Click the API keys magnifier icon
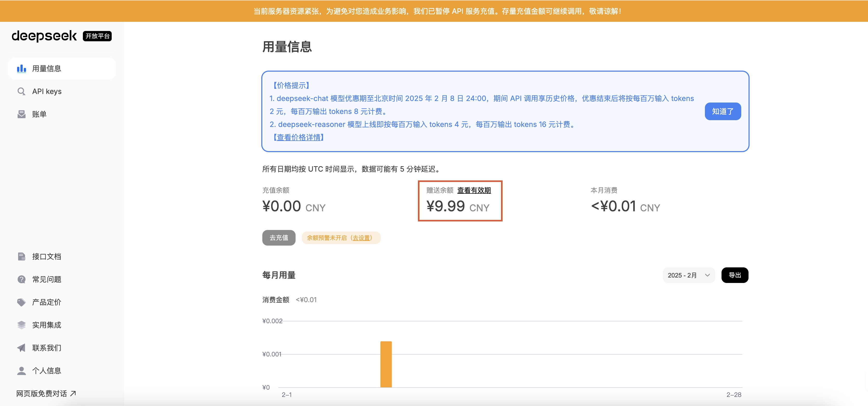The height and width of the screenshot is (406, 868). (x=21, y=92)
